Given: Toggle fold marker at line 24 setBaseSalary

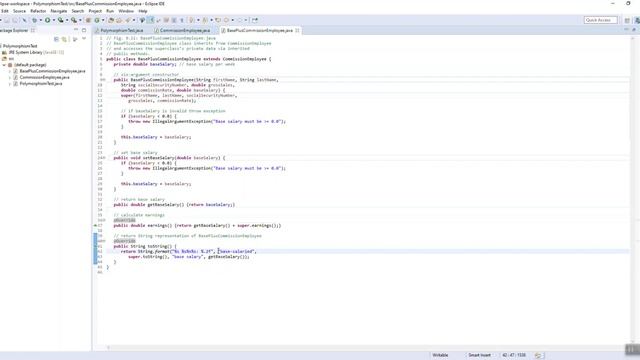Looking at the screenshot, I should coord(104,158).
